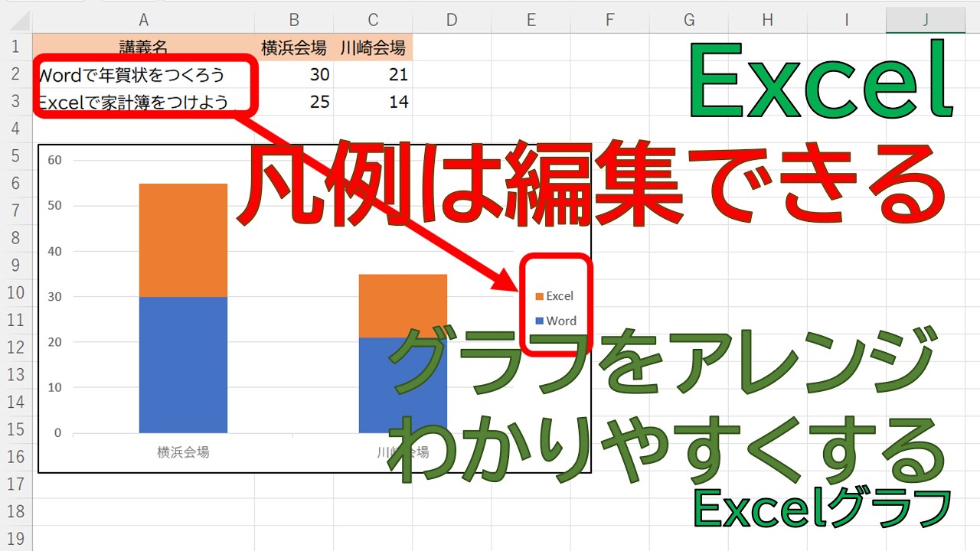Select cell B3 with value 25
Viewport: 980px width, 551px height.
[x=294, y=102]
